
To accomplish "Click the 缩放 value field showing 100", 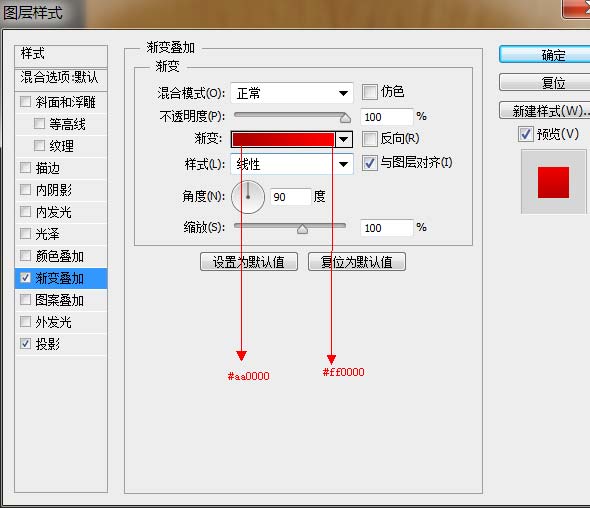I will pyautogui.click(x=386, y=228).
